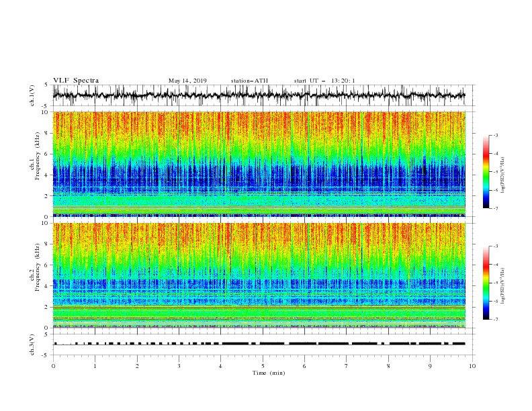
Task: Click inside the ch.1 spectrogram panel
Action: (259, 164)
